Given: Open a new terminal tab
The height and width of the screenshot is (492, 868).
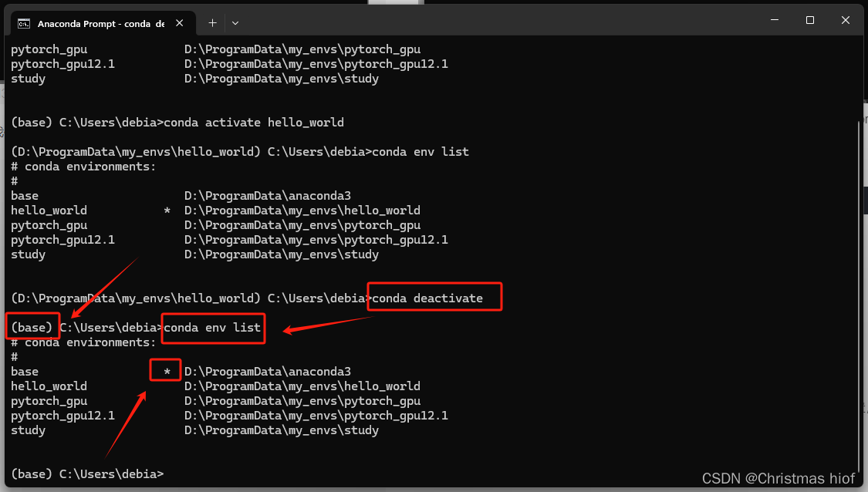Looking at the screenshot, I should (x=213, y=23).
